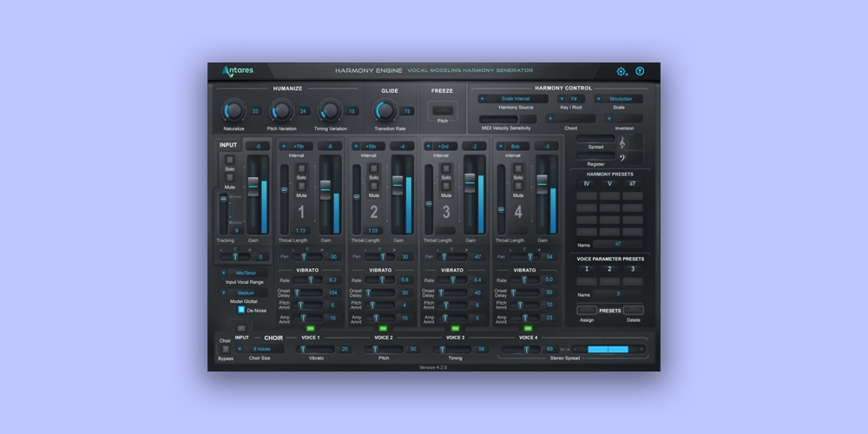Toggle the Choir Bypass button
Viewport: 868px width, 434px height.
click(225, 349)
